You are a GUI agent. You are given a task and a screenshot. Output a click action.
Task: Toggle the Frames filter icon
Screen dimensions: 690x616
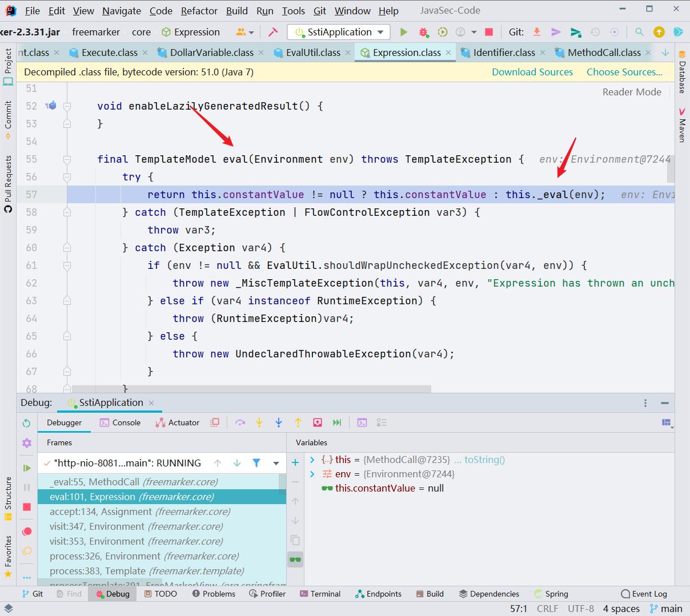pyautogui.click(x=256, y=463)
